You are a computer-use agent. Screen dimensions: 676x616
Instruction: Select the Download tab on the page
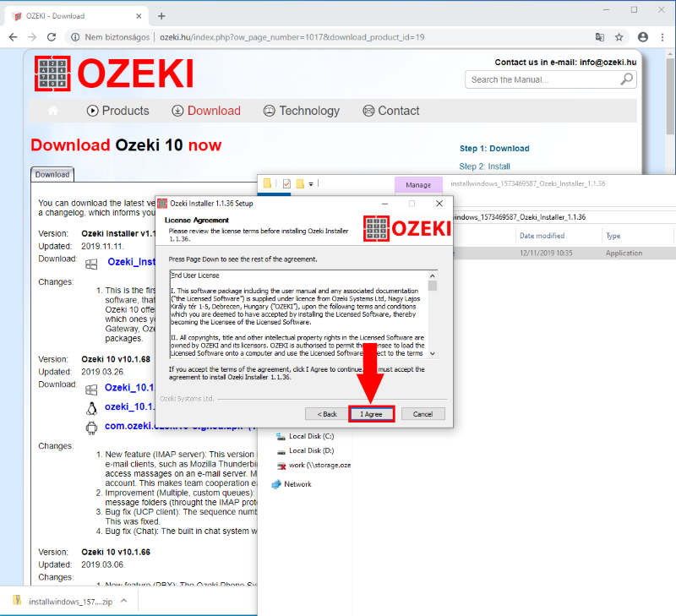coord(52,175)
